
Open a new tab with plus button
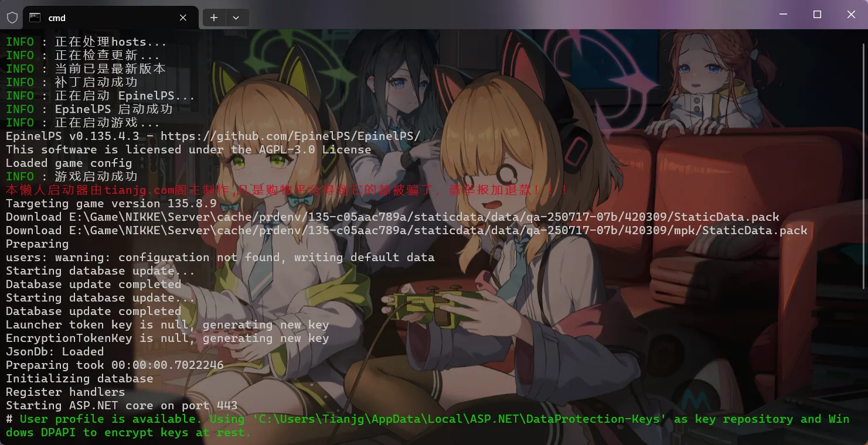pos(214,18)
